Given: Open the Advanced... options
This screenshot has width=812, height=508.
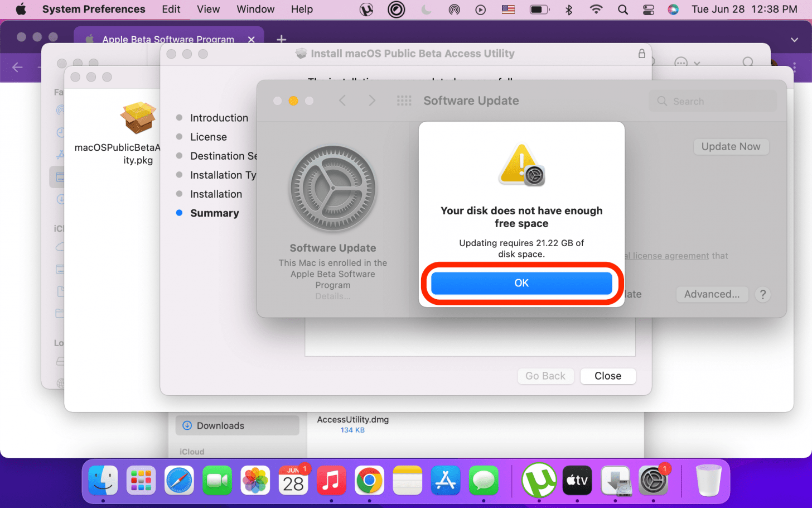Looking at the screenshot, I should (712, 294).
